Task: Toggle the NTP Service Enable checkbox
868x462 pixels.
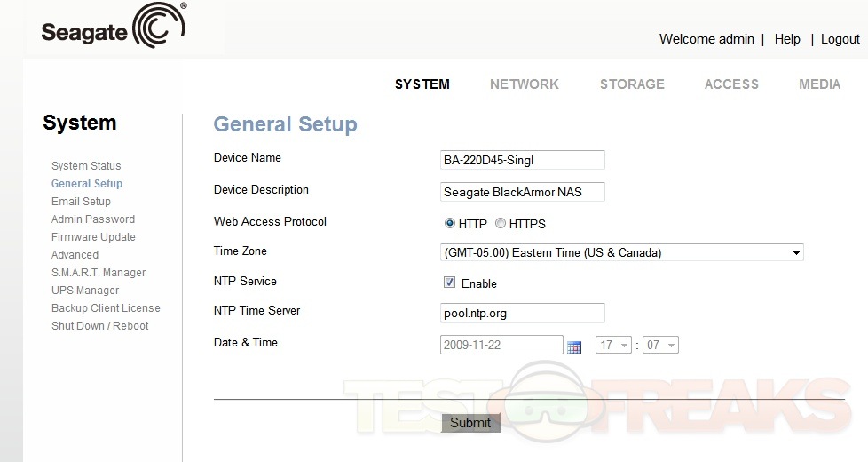Action: point(449,283)
